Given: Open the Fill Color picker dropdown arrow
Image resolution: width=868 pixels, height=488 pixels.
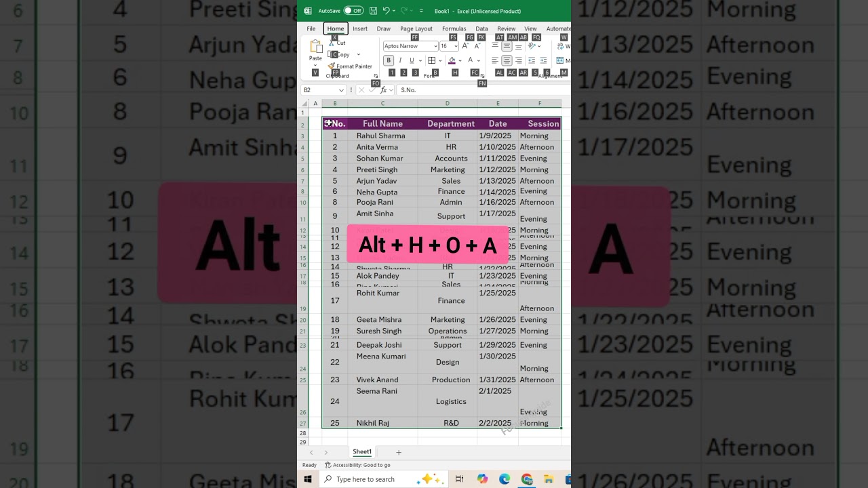Looking at the screenshot, I should pos(460,60).
